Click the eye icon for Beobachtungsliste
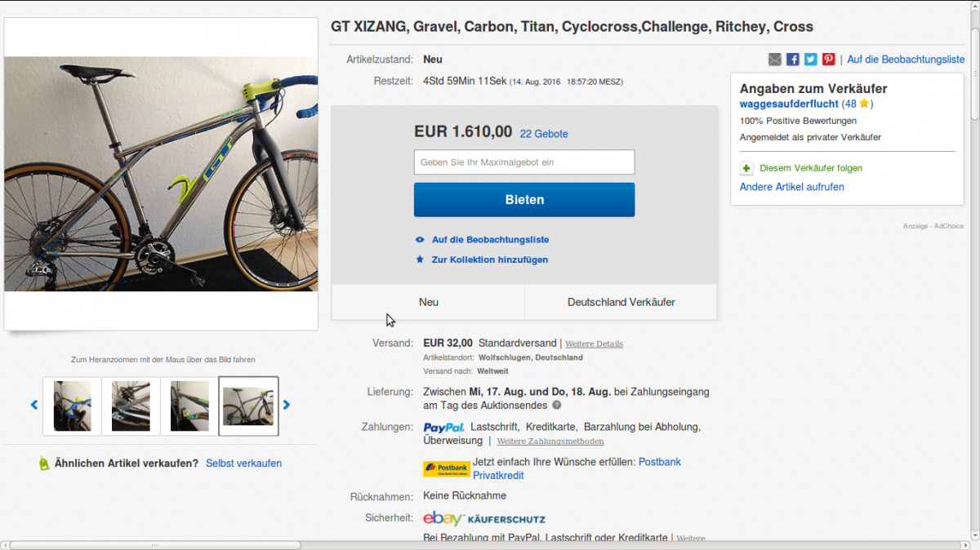 (x=420, y=240)
